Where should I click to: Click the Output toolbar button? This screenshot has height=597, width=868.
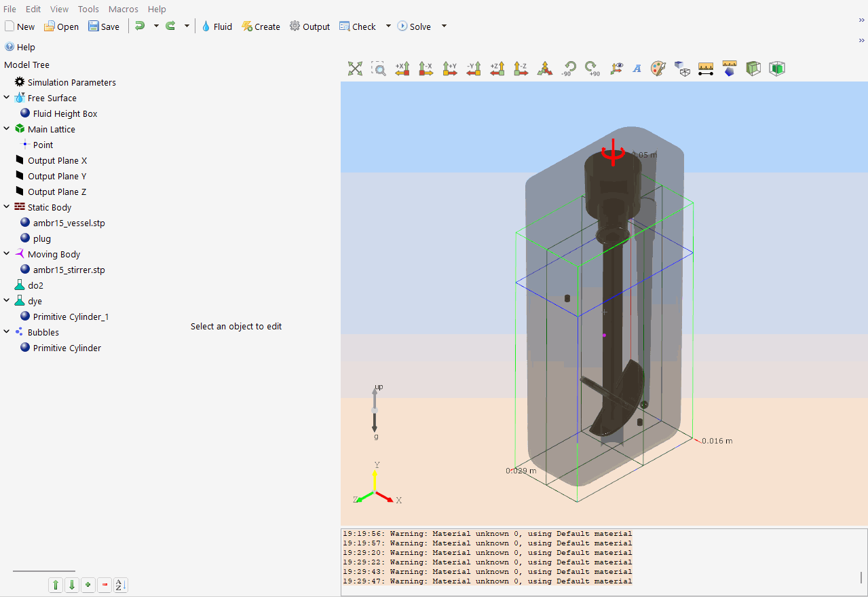point(309,26)
